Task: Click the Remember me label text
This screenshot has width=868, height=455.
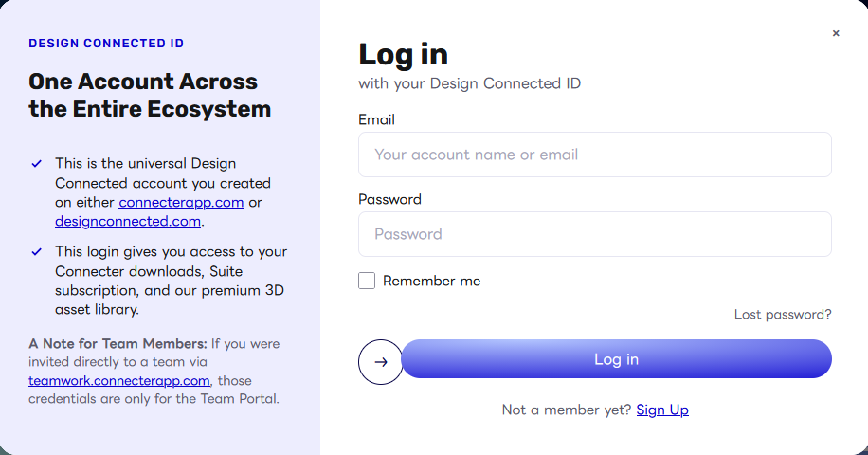Action: tap(432, 282)
